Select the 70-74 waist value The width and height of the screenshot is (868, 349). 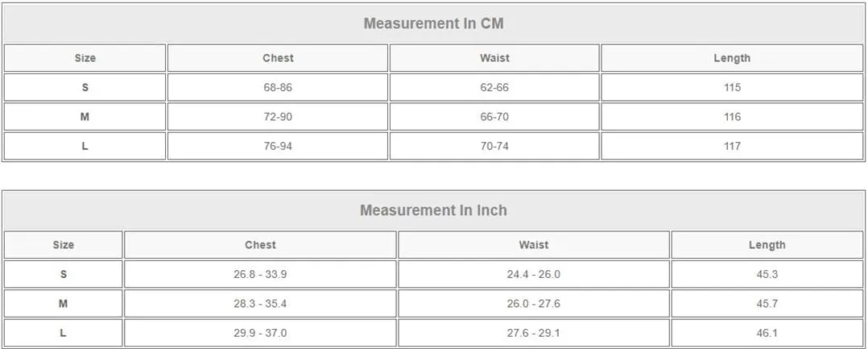click(x=494, y=146)
